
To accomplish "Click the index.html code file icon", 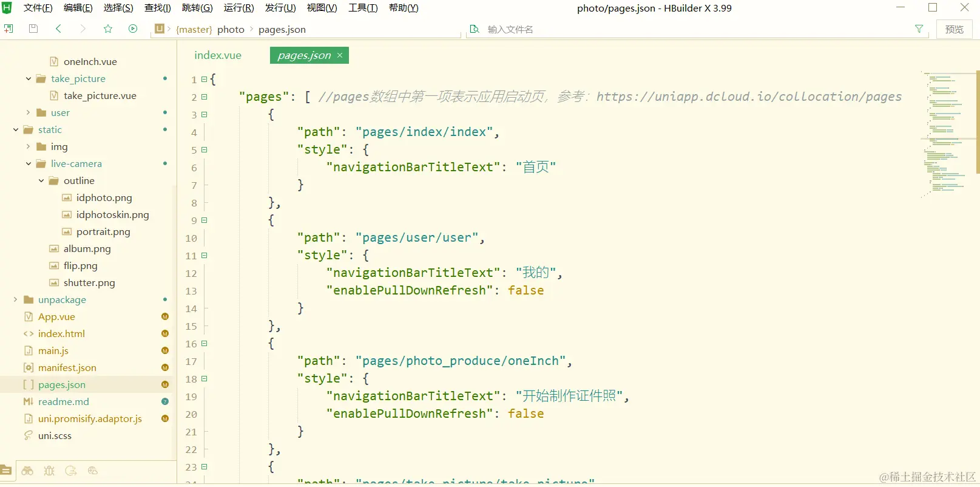I will [29, 334].
